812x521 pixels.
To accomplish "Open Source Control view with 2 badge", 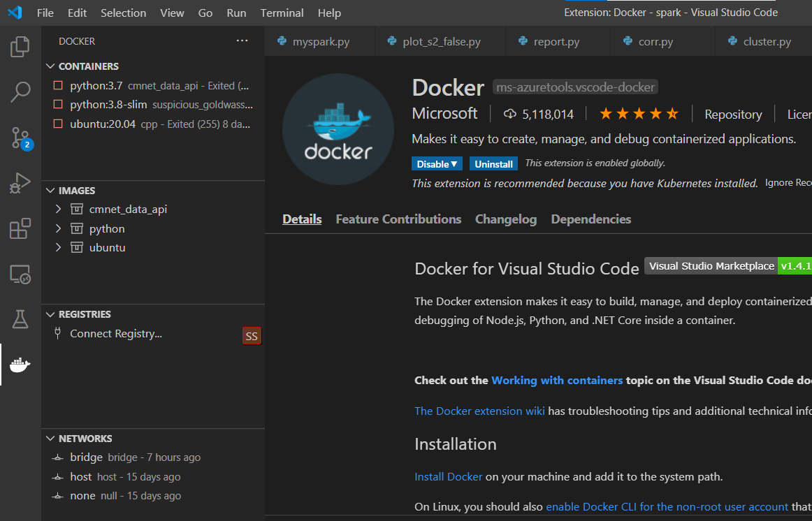I will pyautogui.click(x=22, y=138).
